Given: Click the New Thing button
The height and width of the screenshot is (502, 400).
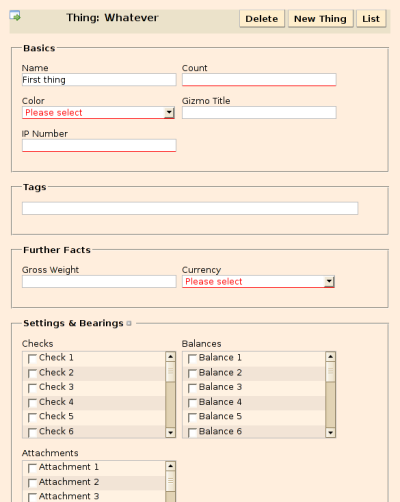Looking at the screenshot, I should coord(320,19).
